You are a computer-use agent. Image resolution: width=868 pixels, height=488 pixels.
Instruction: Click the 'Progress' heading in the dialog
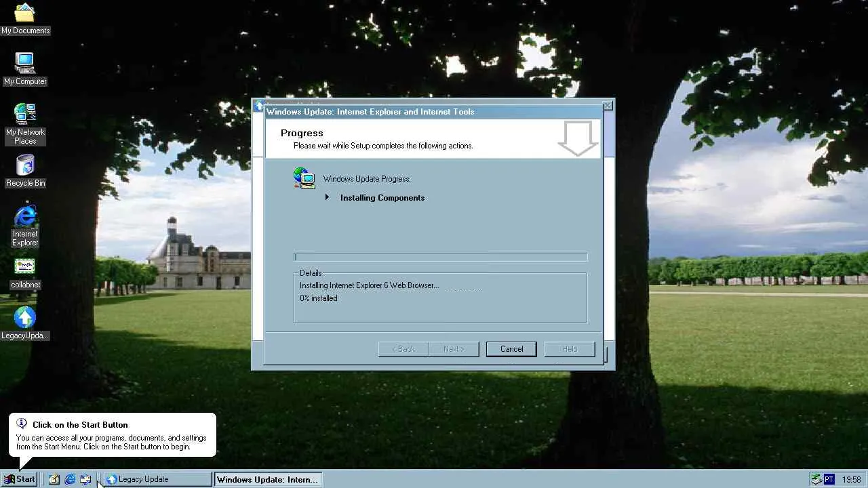[302, 133]
